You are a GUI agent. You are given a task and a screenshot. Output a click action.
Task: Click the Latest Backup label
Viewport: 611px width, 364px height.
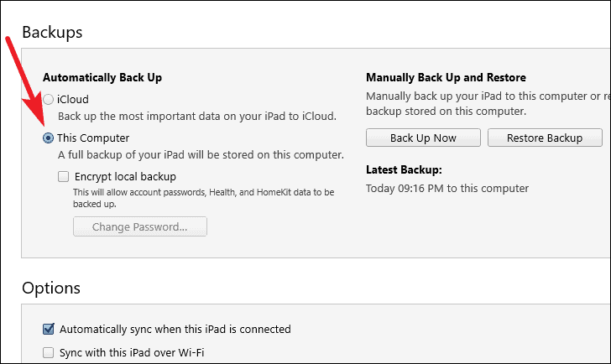[x=404, y=169]
